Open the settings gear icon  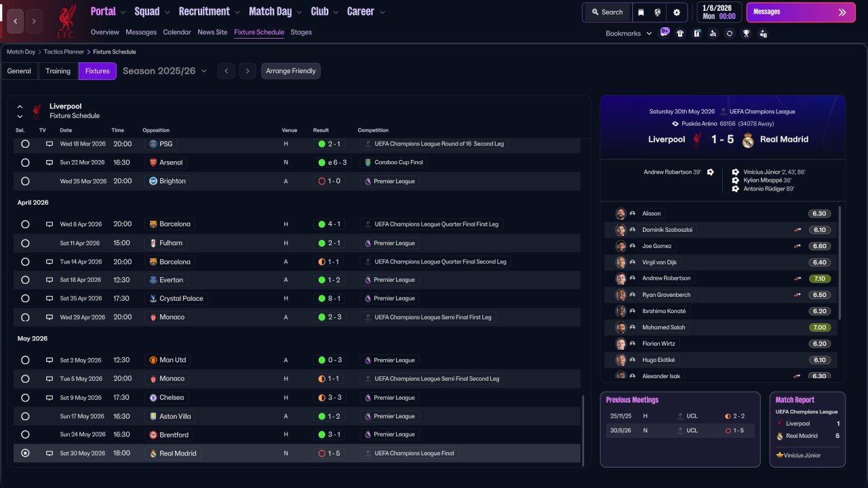pos(677,12)
